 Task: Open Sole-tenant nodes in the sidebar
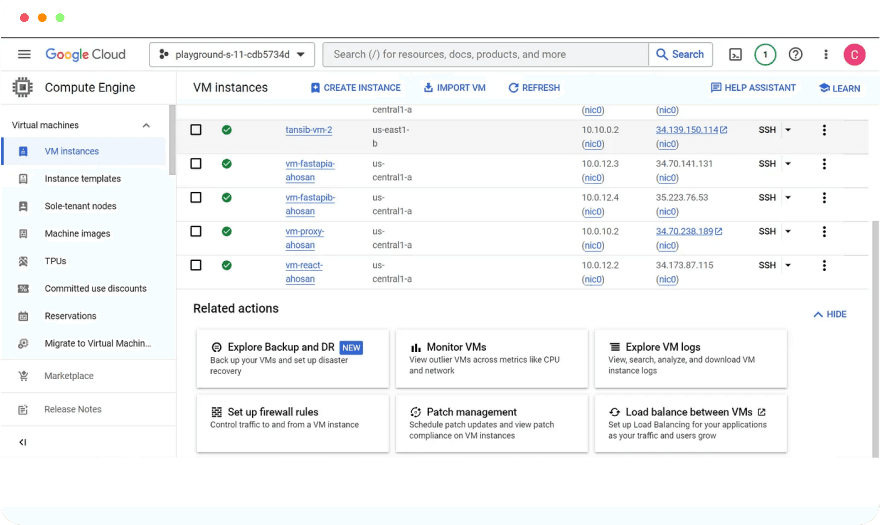pyautogui.click(x=84, y=206)
